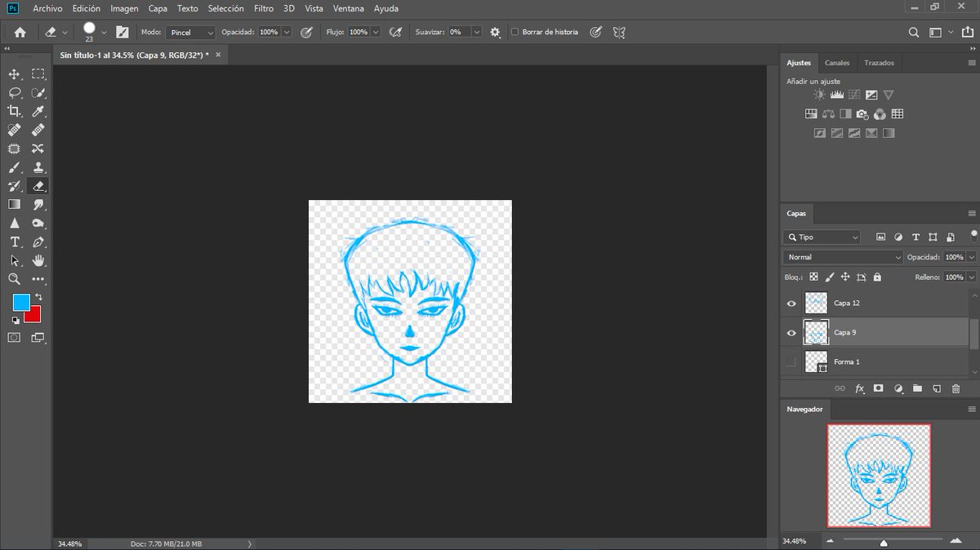Viewport: 980px width, 550px height.
Task: Show the Forma 1 layer
Action: (791, 361)
